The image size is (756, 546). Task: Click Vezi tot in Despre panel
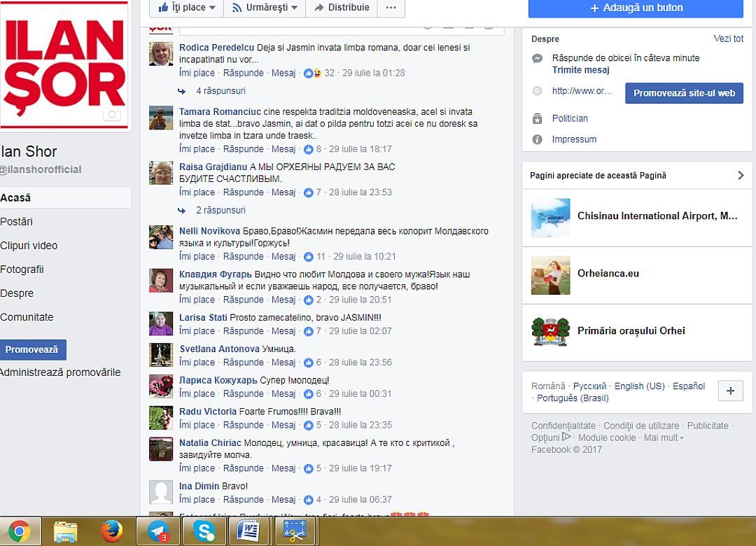(729, 38)
